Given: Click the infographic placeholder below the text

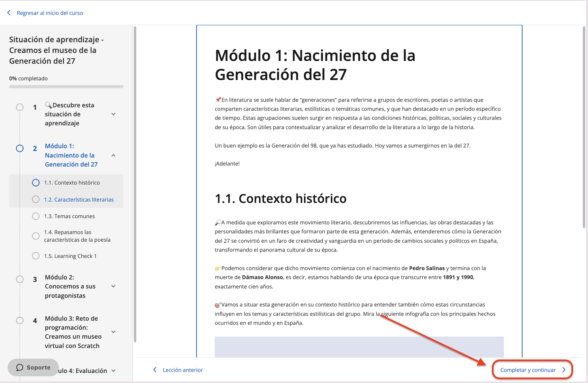Looking at the screenshot, I should (359, 347).
